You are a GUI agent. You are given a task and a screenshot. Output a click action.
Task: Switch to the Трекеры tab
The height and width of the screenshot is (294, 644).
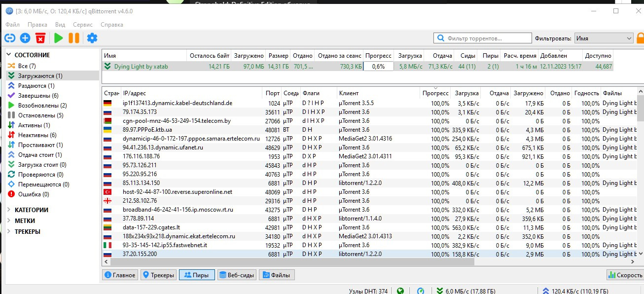(158, 275)
